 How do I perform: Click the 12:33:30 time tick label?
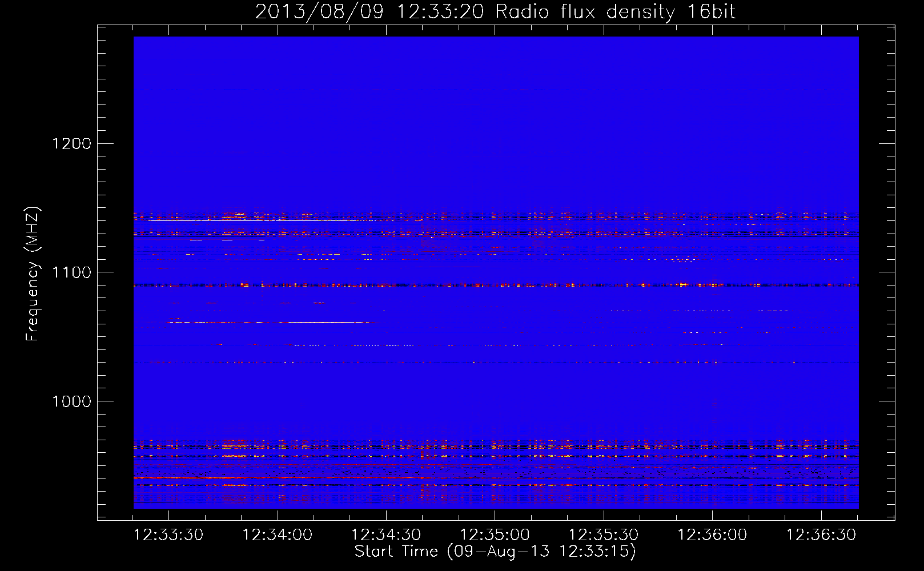168,535
